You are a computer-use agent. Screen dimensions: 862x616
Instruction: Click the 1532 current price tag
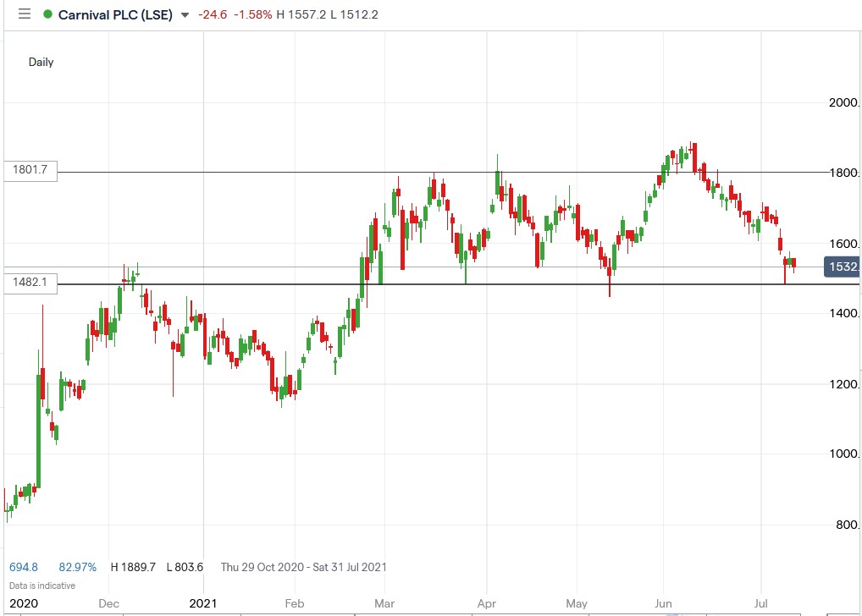pyautogui.click(x=841, y=266)
